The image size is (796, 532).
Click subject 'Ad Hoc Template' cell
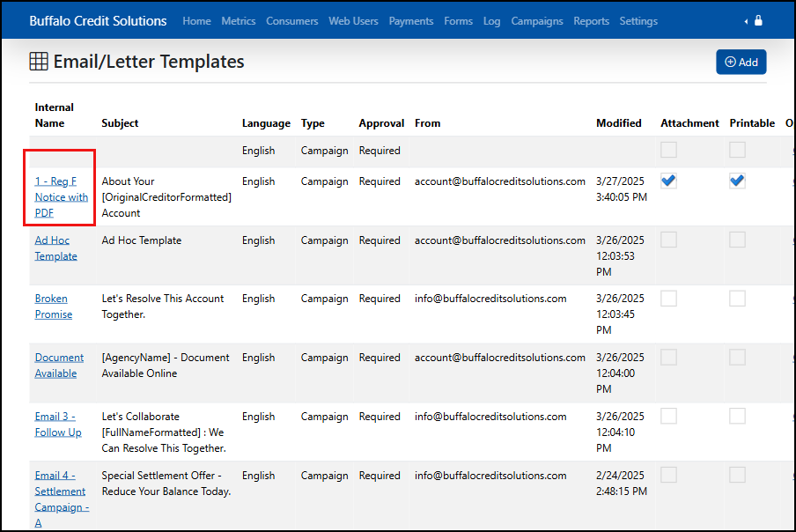point(142,240)
